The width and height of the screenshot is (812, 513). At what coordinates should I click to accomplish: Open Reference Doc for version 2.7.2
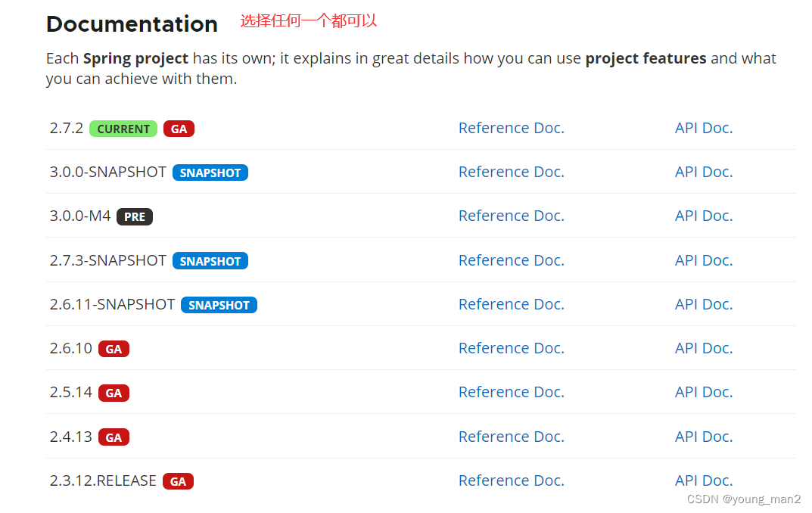coord(511,128)
